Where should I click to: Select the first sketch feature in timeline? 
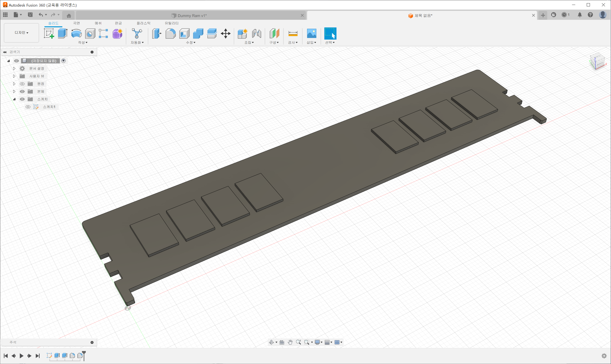coord(49,355)
